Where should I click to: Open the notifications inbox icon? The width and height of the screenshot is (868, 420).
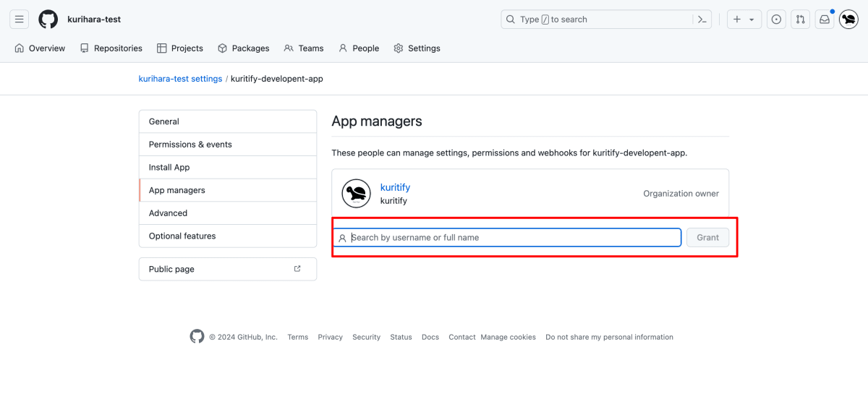coord(824,20)
